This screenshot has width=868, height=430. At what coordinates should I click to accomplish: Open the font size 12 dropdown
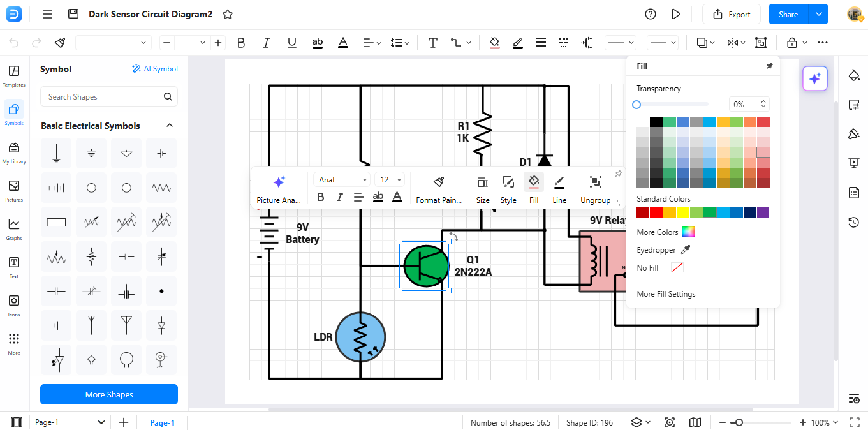(x=390, y=180)
